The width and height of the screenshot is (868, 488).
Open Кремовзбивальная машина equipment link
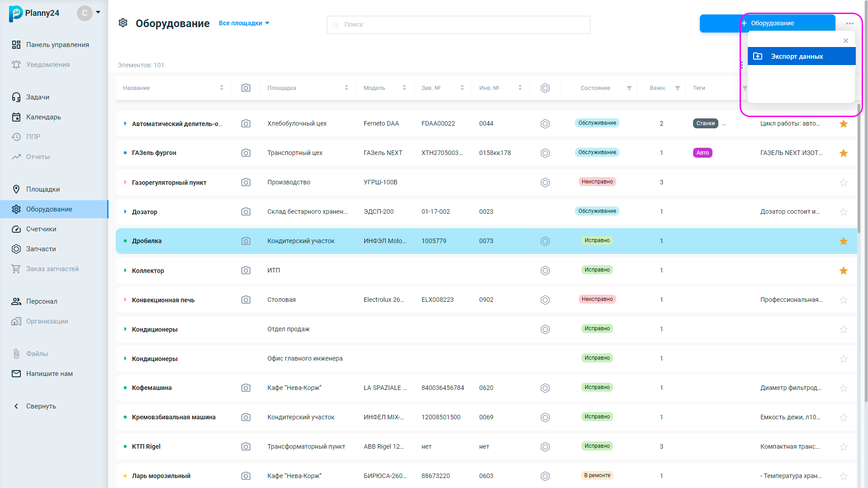(174, 418)
